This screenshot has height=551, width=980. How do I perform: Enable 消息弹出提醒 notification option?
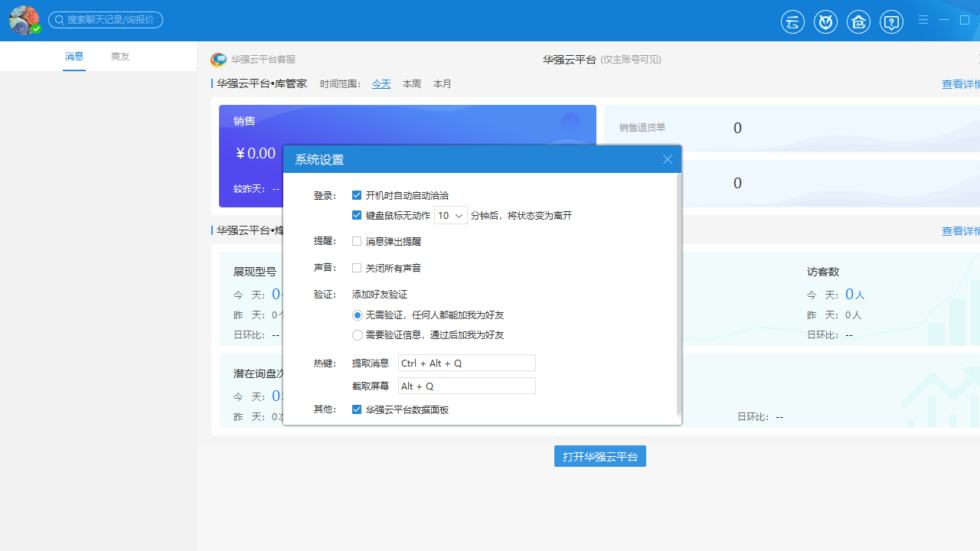(x=357, y=240)
